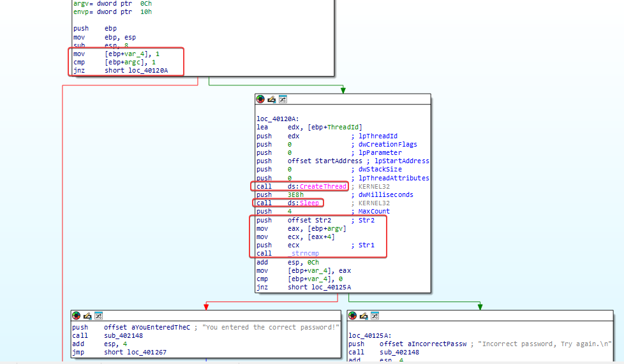Click the pencil icon on loc_40125A block
The height and width of the screenshot is (364, 624).
pyautogui.click(x=363, y=316)
